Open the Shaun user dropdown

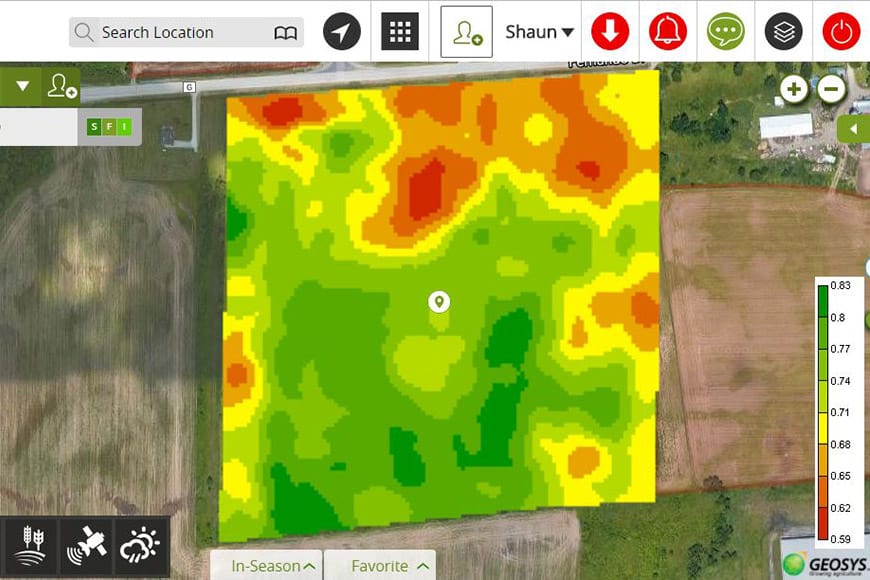540,32
